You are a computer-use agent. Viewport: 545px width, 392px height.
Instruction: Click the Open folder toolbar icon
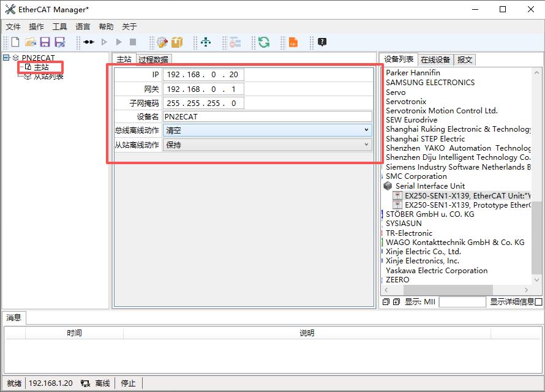[30, 42]
